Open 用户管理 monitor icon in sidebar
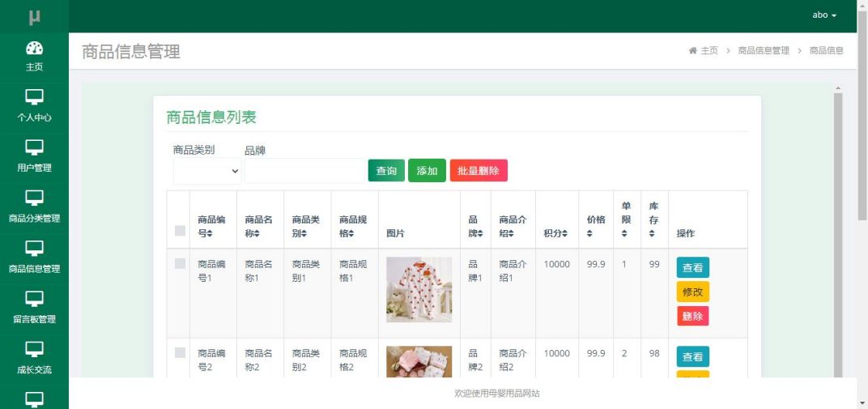The image size is (868, 409). [x=34, y=147]
